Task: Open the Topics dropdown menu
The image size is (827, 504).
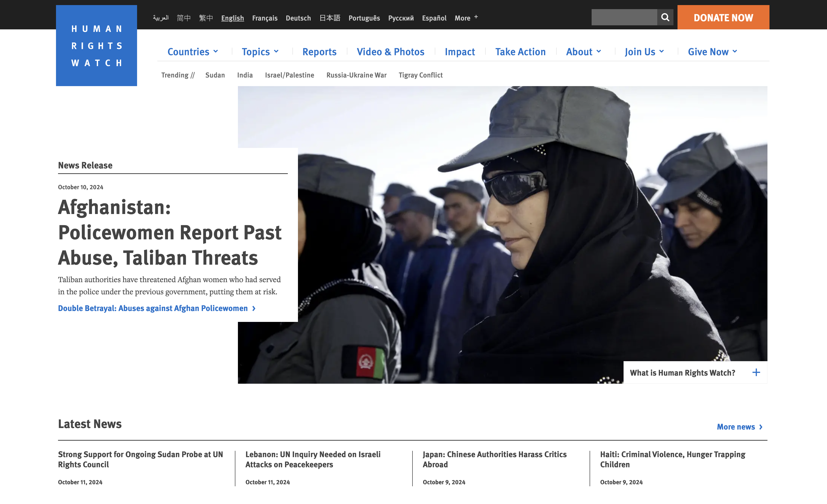Action: 260,52
